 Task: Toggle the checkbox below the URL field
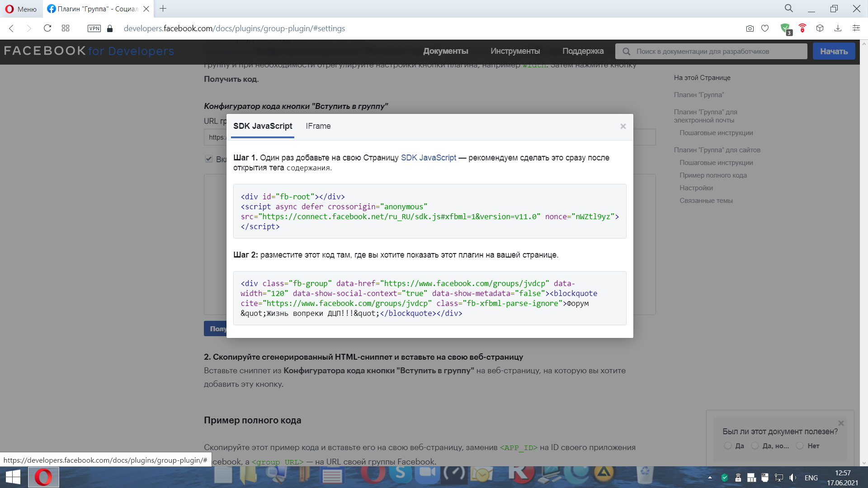pos(209,159)
